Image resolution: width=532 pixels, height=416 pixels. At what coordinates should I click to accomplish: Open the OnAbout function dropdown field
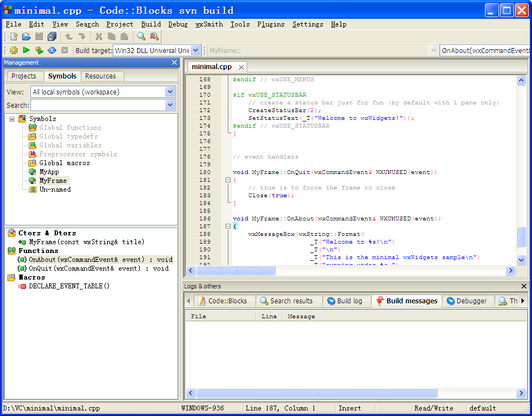click(x=485, y=50)
